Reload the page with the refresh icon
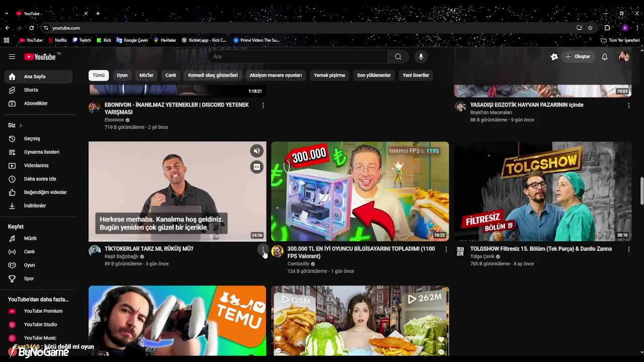644x362 pixels. (31, 28)
